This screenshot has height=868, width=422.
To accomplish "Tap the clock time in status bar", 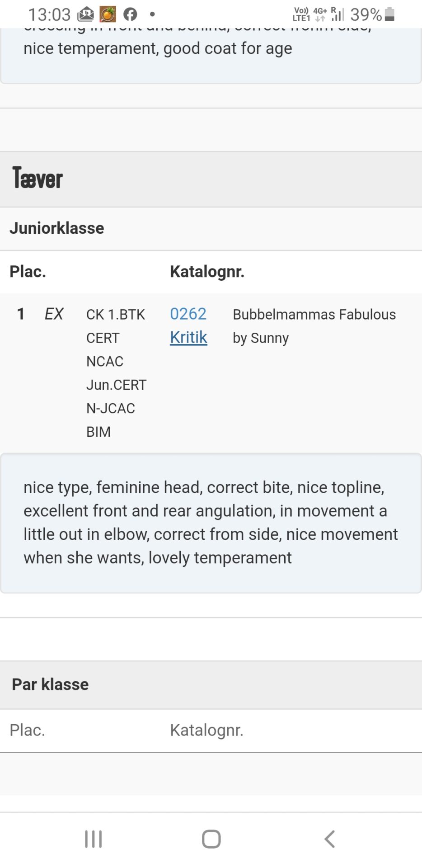I will pyautogui.click(x=50, y=14).
